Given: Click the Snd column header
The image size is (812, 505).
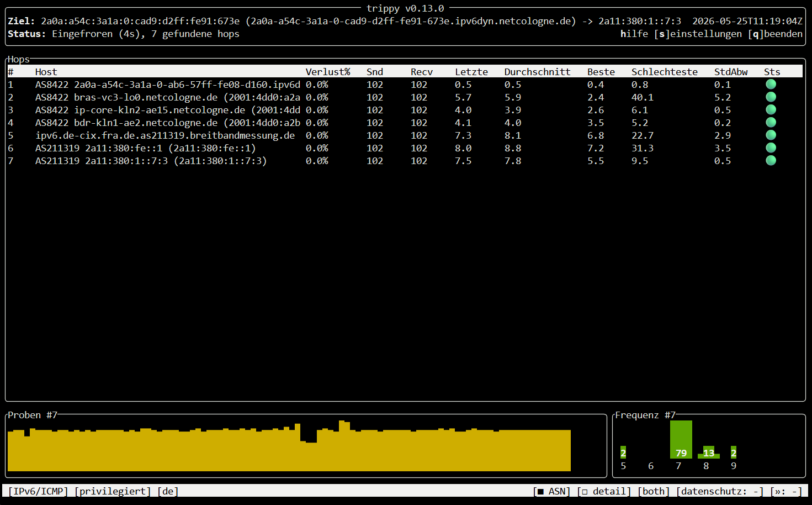Looking at the screenshot, I should click(x=375, y=72).
